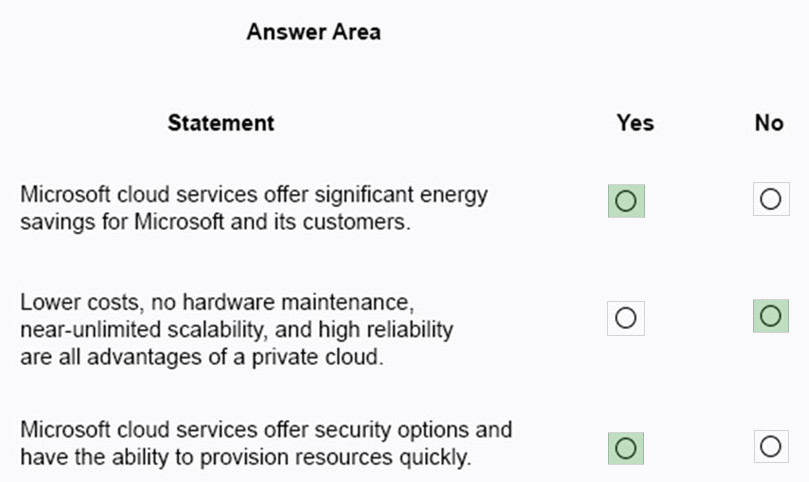
Task: Click the line ending 'offer security options and'
Action: [266, 430]
